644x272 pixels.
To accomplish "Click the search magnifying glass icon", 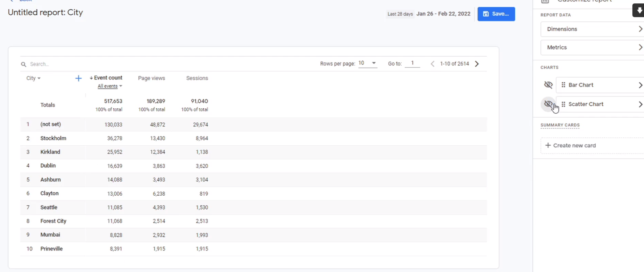I will click(23, 64).
